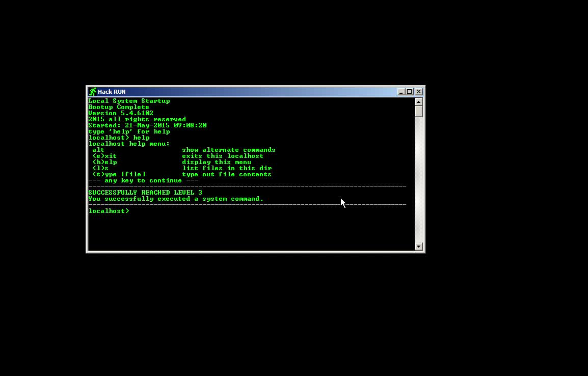588x376 pixels.
Task: Click the 'Version 5.4.6102' line
Action: pos(121,113)
